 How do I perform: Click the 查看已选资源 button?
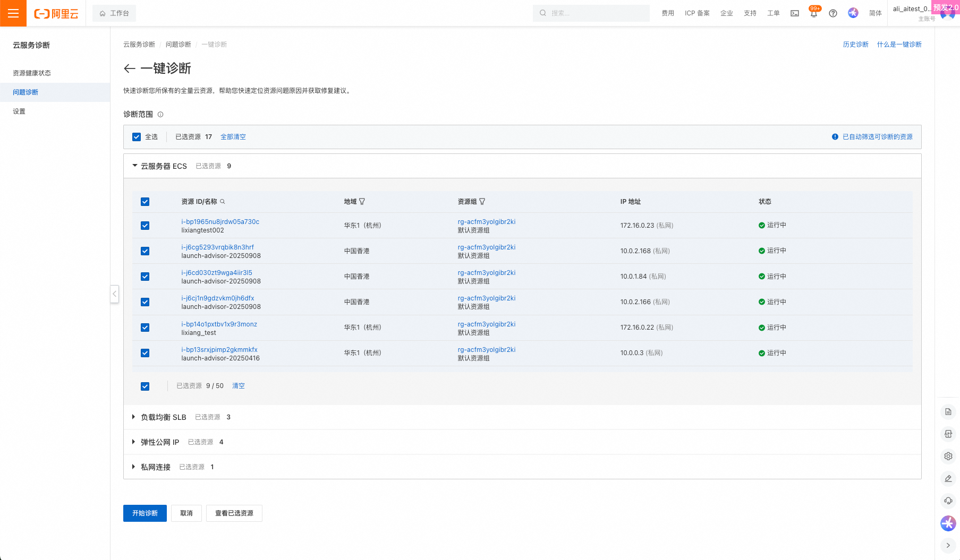[x=234, y=513]
